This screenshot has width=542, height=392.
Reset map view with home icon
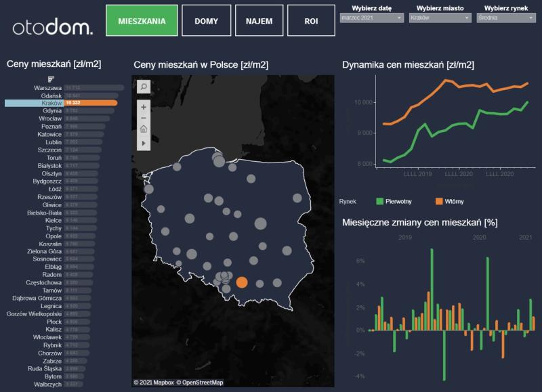144,129
